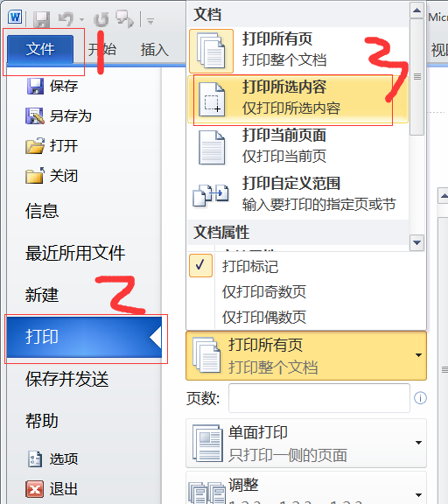Viewport: 448px width, 504px height.
Task: Select Print Custom Range (打印自定义范围) icon
Action: click(x=211, y=194)
